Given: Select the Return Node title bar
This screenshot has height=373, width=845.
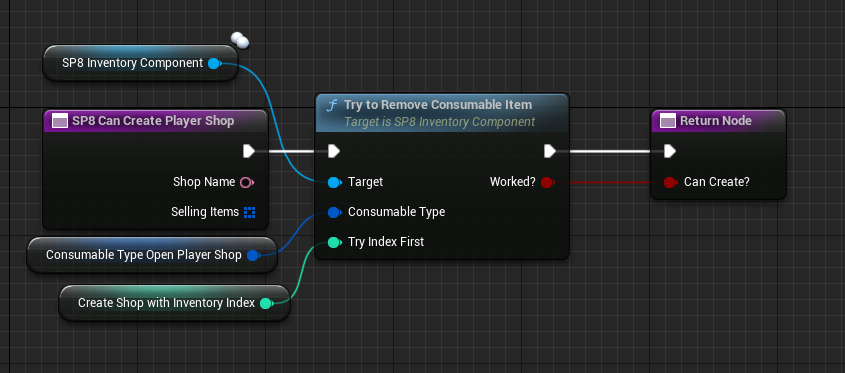Looking at the screenshot, I should [x=718, y=121].
